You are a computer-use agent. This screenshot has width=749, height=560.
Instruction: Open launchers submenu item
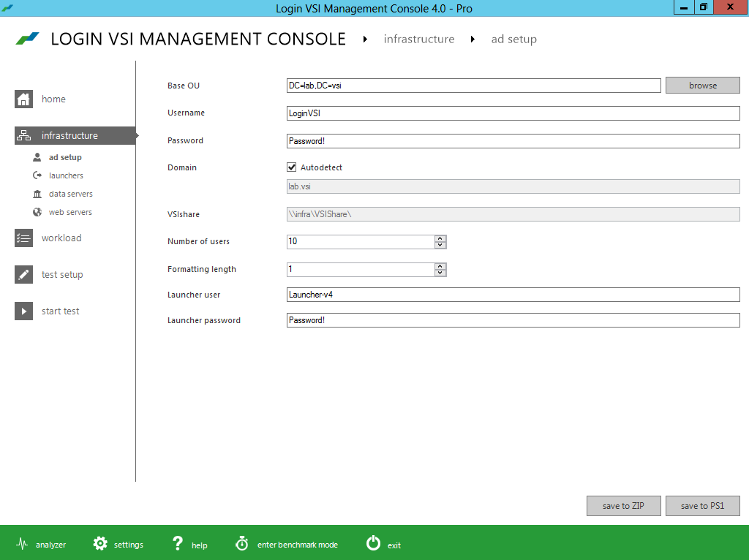click(x=66, y=175)
